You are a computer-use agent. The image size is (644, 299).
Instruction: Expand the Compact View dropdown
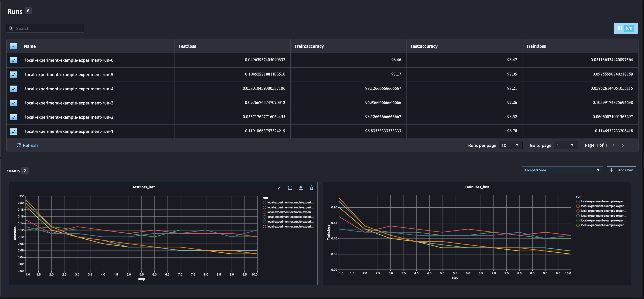pyautogui.click(x=562, y=170)
